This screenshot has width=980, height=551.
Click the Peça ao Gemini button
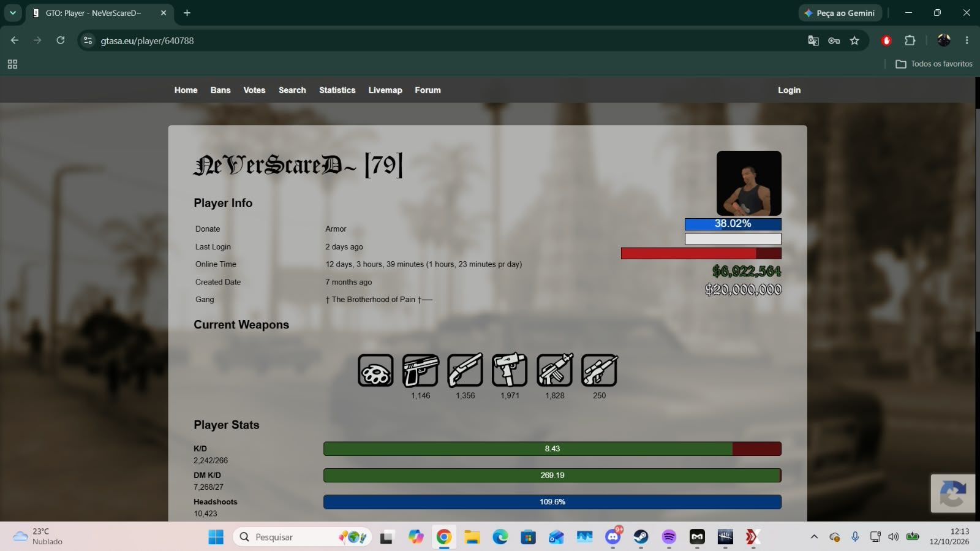(840, 13)
